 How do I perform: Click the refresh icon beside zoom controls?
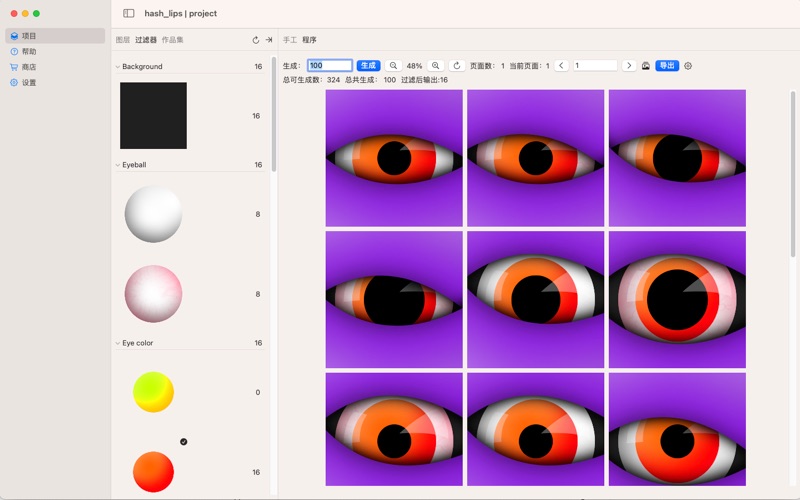[457, 66]
